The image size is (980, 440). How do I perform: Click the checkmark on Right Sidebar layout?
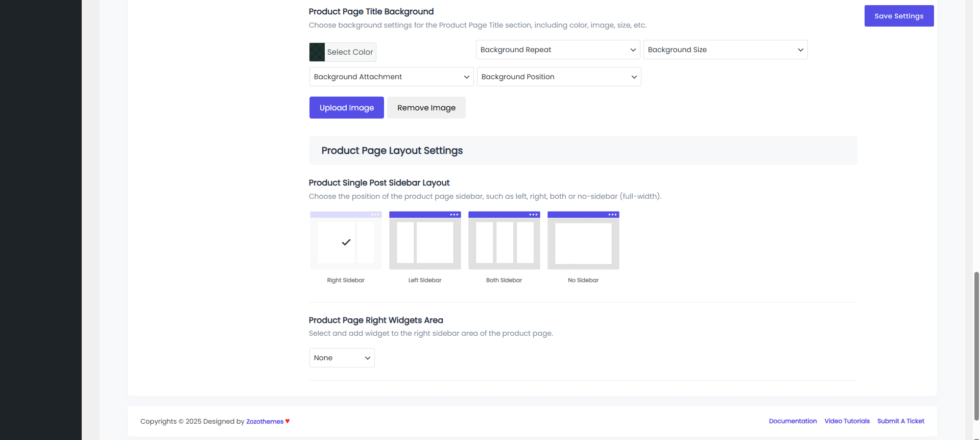pos(346,242)
